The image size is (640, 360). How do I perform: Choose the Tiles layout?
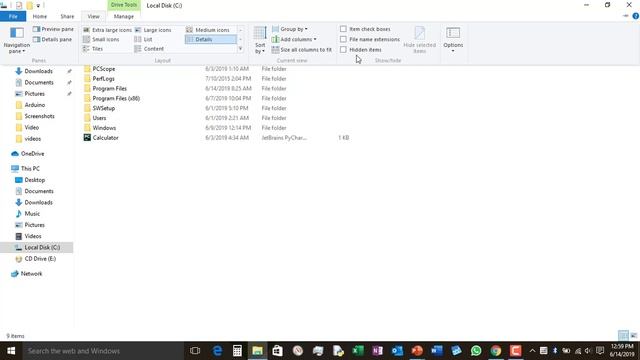(x=93, y=49)
